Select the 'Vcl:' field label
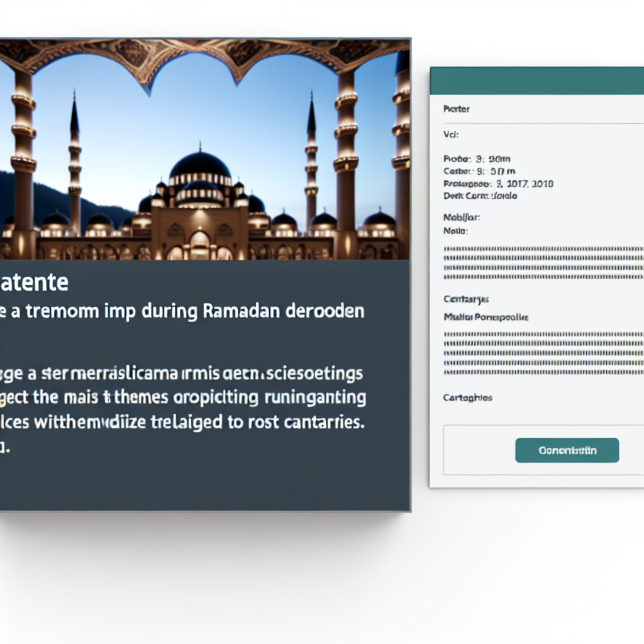The image size is (644, 644). [x=451, y=134]
